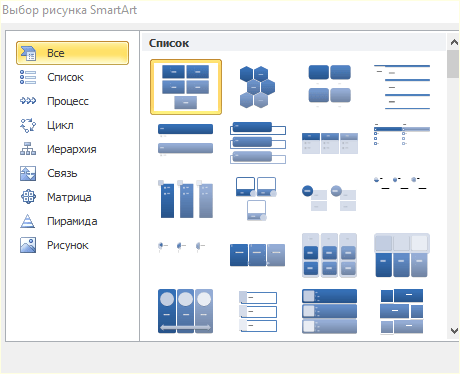Click the pyramid icon beside Пирамида
Image resolution: width=460 pixels, height=374 pixels.
[x=28, y=221]
